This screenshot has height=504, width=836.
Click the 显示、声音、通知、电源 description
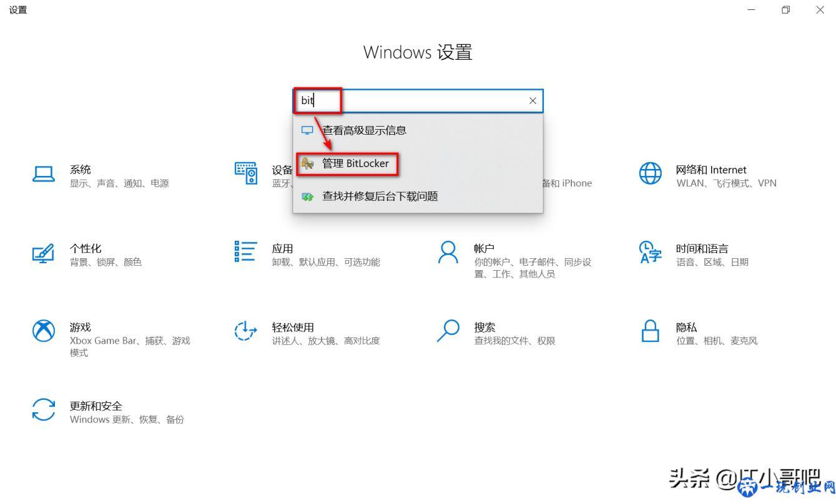pos(119,183)
